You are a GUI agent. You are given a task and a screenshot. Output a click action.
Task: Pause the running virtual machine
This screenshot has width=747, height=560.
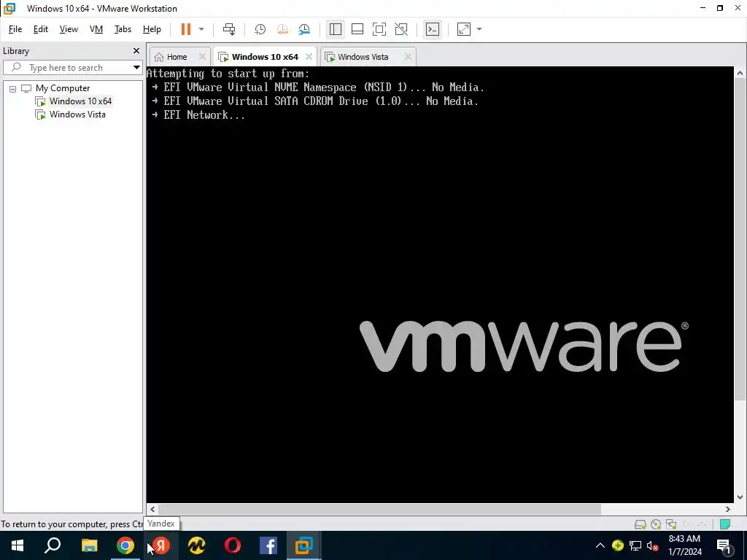click(x=186, y=29)
